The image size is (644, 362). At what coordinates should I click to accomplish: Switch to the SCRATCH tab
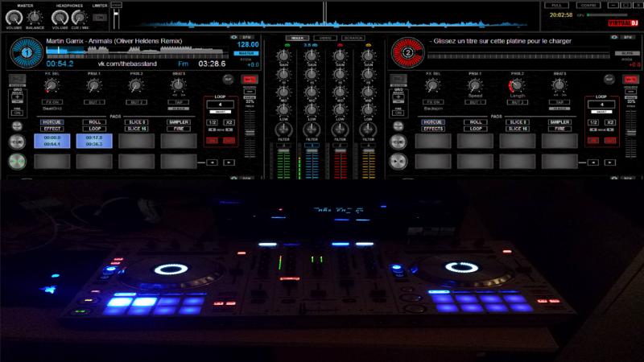353,38
